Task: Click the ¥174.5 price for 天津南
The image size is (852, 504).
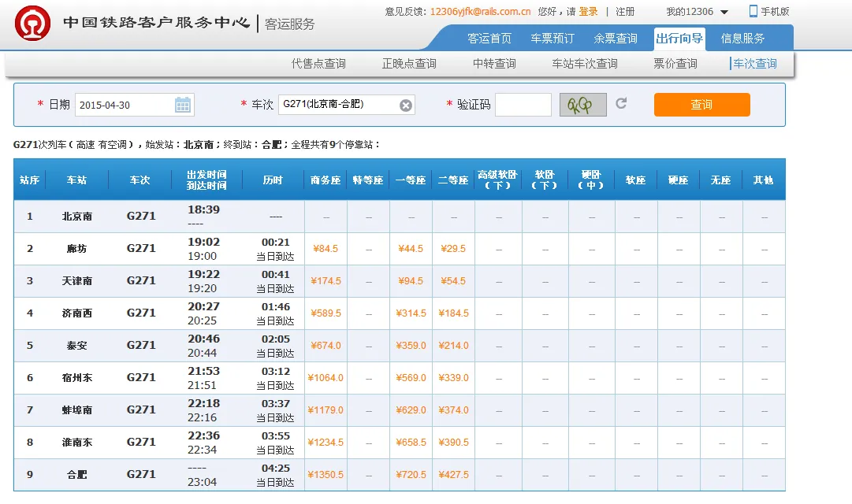Action: point(326,281)
